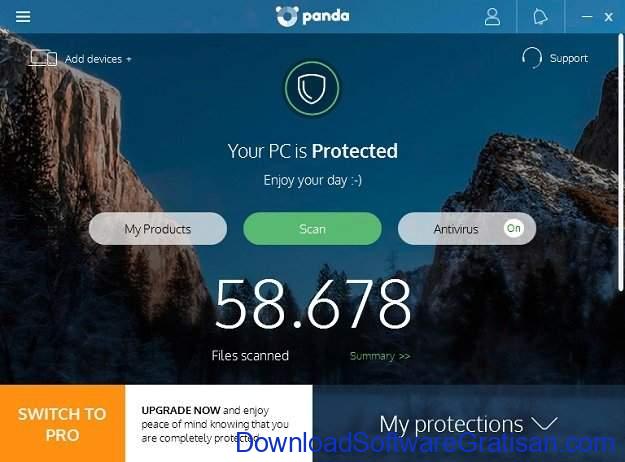The height and width of the screenshot is (462, 625).
Task: Toggle the Antivirus On switch
Action: (x=513, y=228)
